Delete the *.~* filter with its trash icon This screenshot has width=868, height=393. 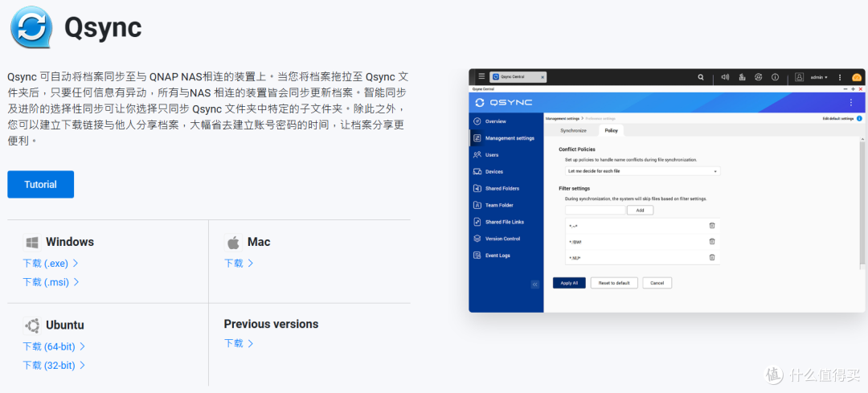click(712, 225)
